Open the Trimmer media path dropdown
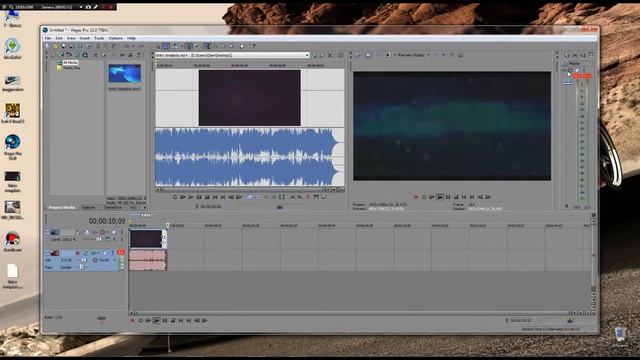This screenshot has width=640, height=360. pyautogui.click(x=307, y=55)
